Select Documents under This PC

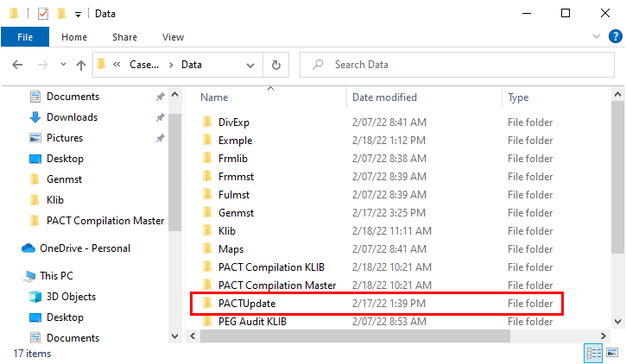tap(73, 338)
